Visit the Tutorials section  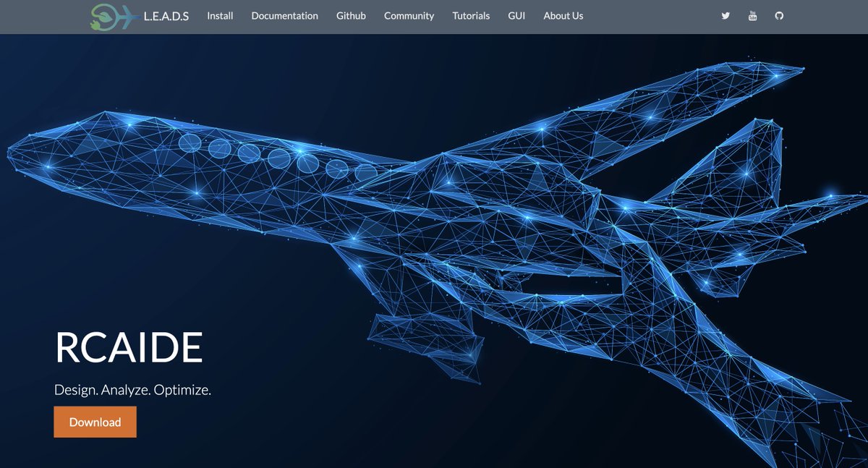471,16
